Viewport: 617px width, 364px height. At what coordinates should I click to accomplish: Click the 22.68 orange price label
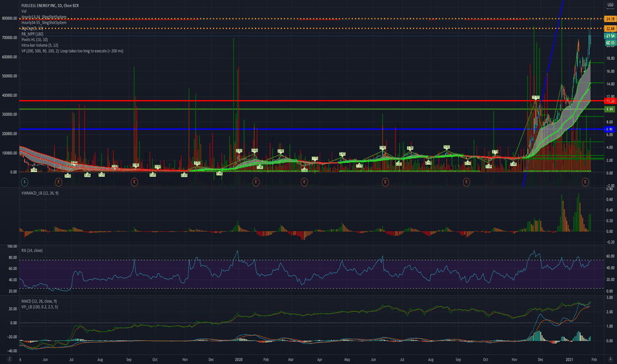(x=610, y=28)
